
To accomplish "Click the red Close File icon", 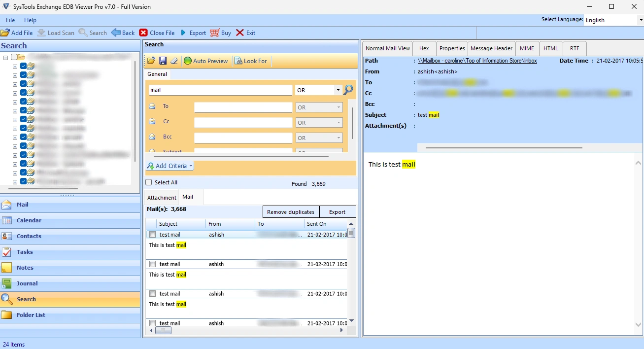I will 143,33.
